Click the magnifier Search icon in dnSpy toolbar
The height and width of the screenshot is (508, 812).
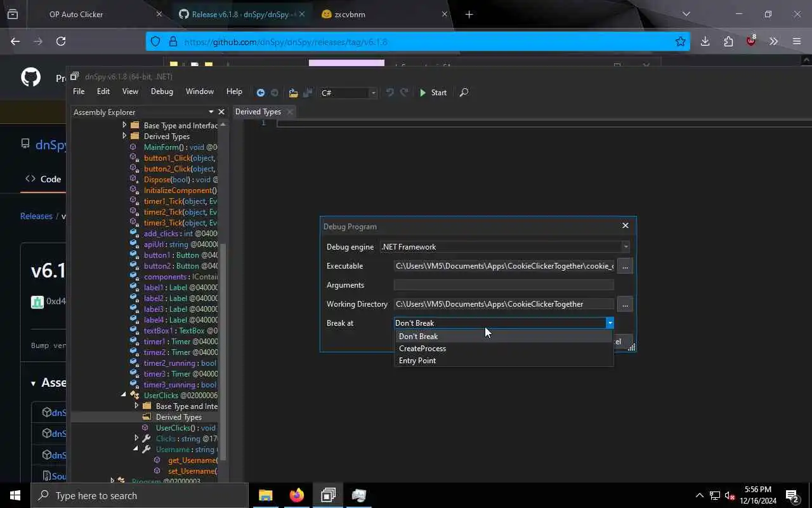(x=464, y=93)
